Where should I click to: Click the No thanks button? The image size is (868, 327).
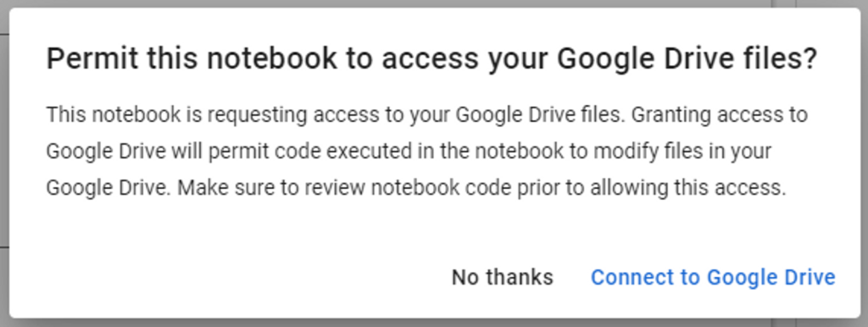pyautogui.click(x=502, y=277)
